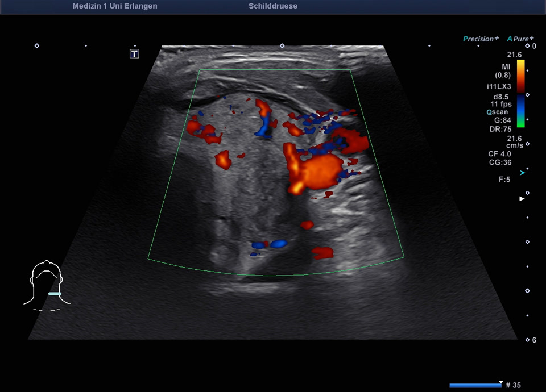Viewport: 546px width, 392px height.
Task: Click the cine frame progress bar
Action: [475, 385]
